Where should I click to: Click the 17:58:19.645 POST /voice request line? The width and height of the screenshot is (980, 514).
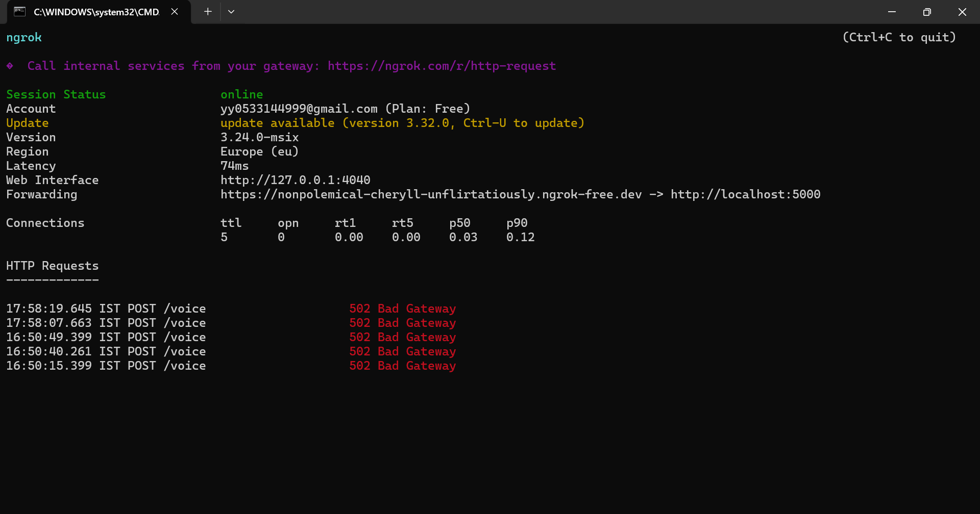(106, 309)
